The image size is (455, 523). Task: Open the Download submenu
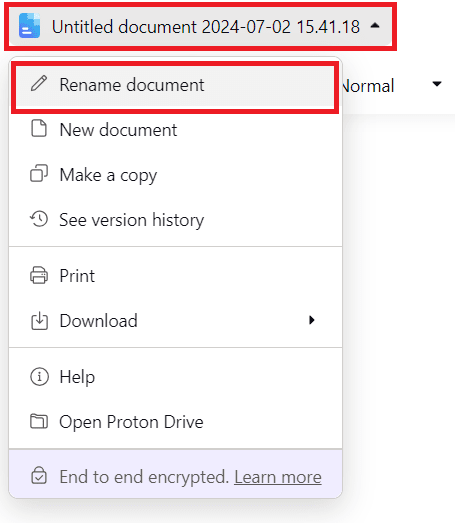coord(175,321)
